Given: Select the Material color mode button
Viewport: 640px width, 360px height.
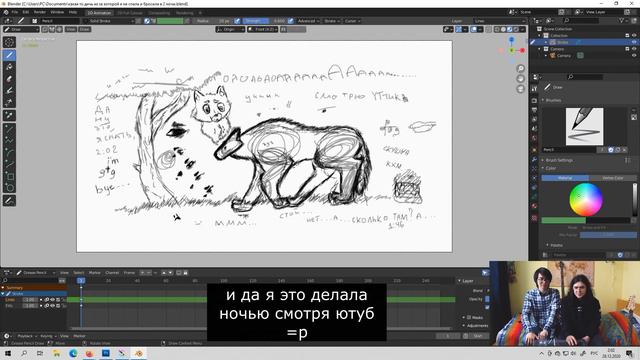Looking at the screenshot, I should point(565,178).
